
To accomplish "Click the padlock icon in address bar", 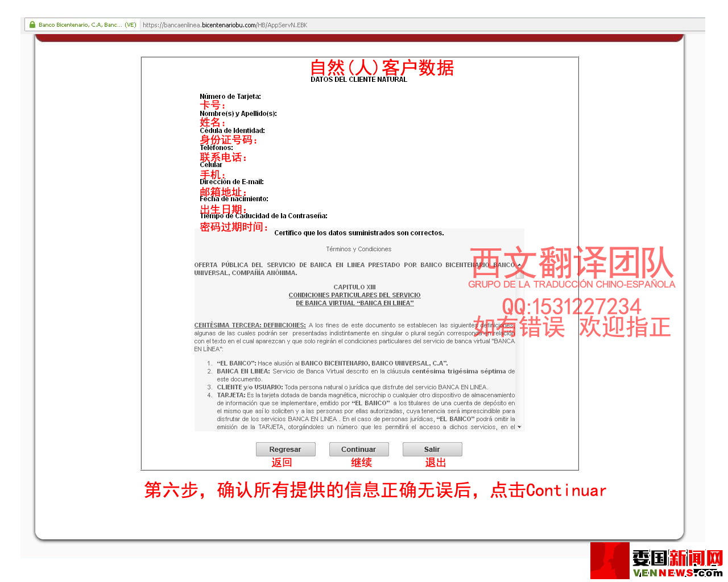I will pos(32,24).
